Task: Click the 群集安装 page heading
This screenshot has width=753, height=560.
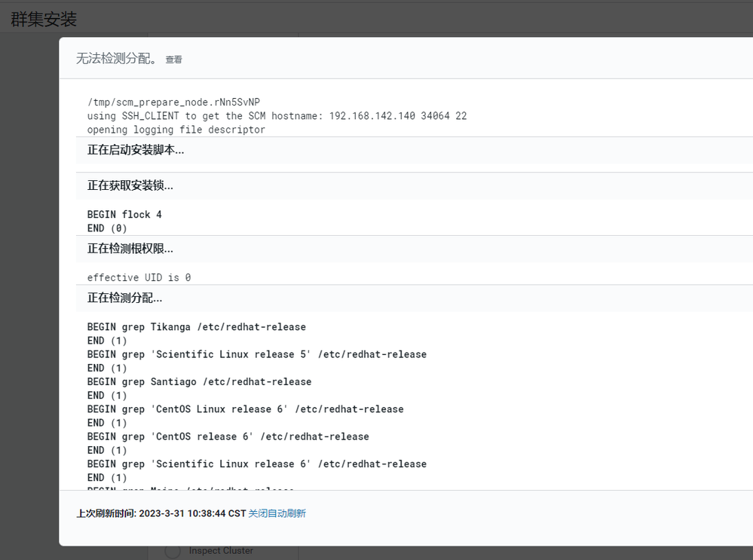Action: click(x=44, y=19)
